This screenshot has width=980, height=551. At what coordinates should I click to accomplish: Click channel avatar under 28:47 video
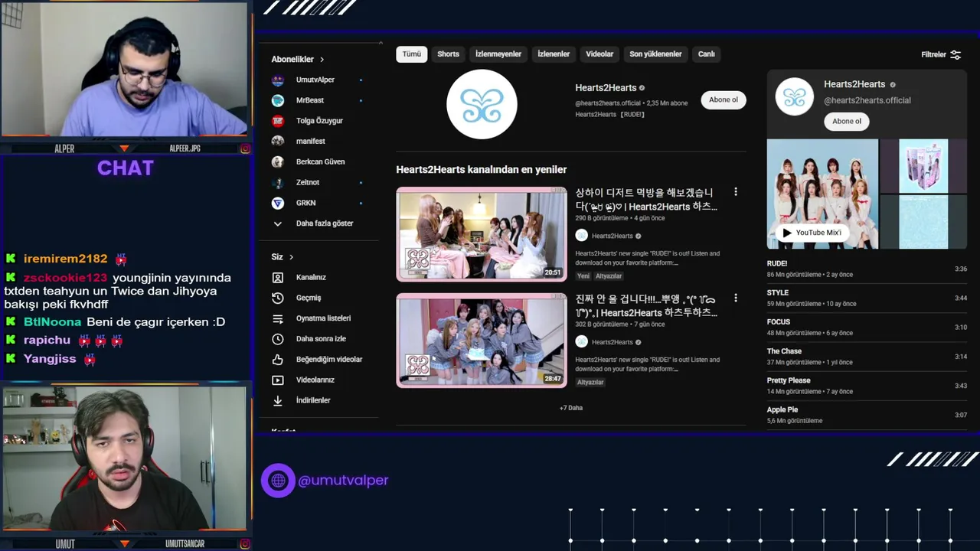coord(581,341)
